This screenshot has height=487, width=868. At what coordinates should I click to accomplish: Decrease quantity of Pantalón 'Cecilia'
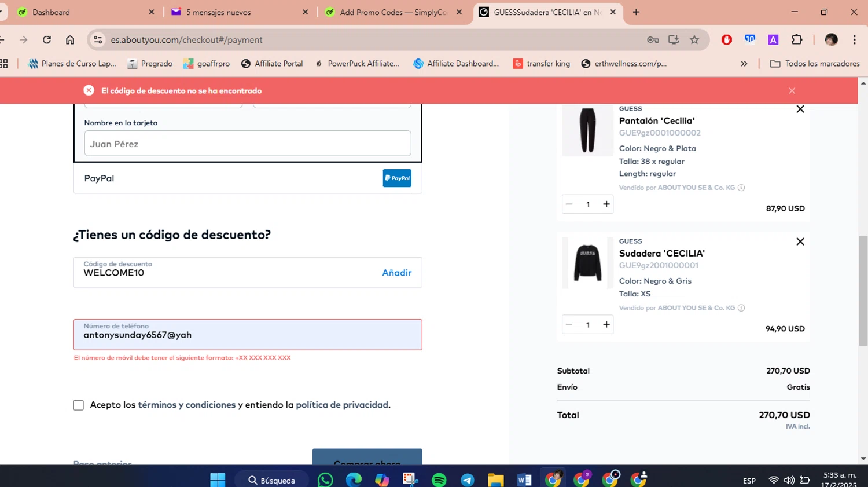569,204
